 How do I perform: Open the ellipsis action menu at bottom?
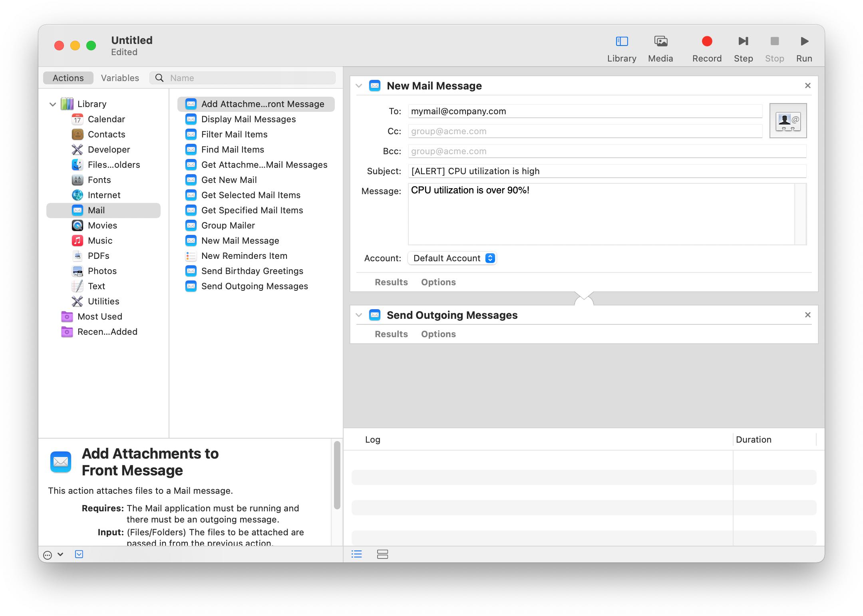(x=53, y=554)
